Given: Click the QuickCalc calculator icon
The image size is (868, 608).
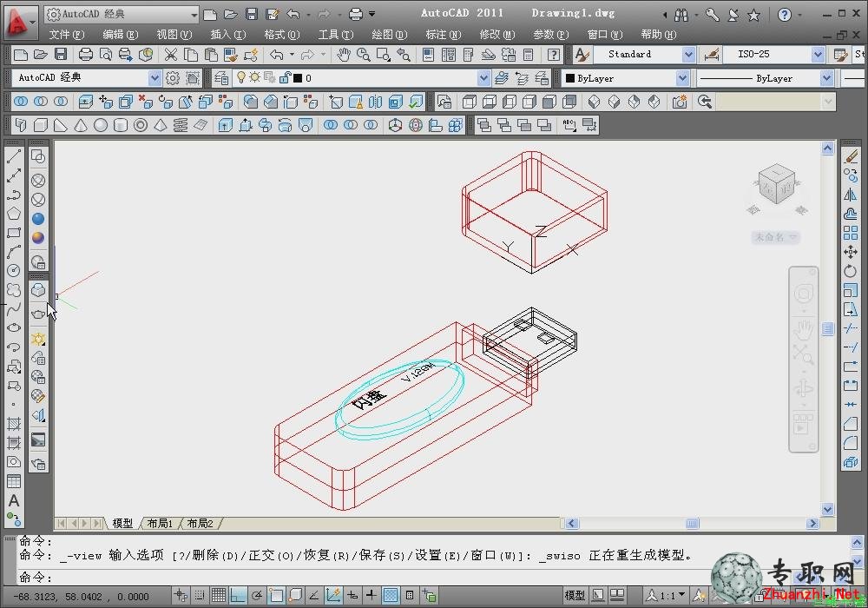Looking at the screenshot, I should [x=529, y=54].
